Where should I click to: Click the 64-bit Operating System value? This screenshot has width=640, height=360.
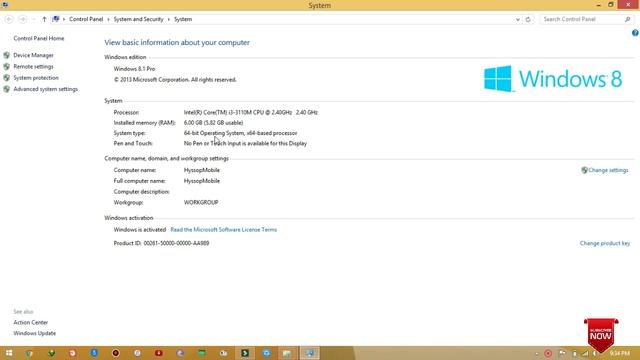pos(240,133)
